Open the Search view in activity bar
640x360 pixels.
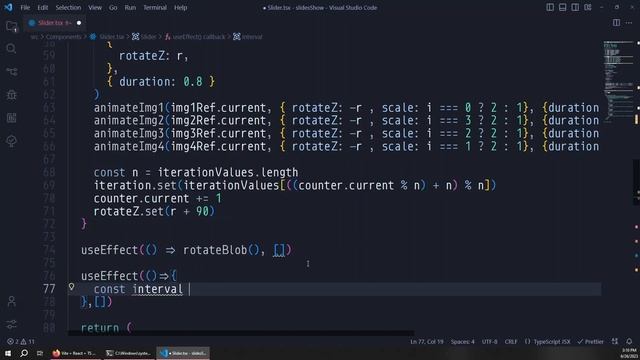tap(11, 49)
